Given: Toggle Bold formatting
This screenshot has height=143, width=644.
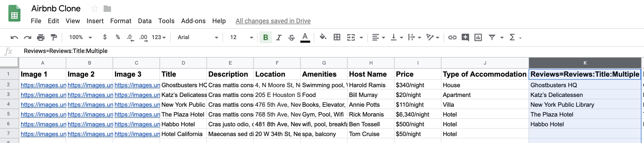Looking at the screenshot, I should [x=266, y=38].
